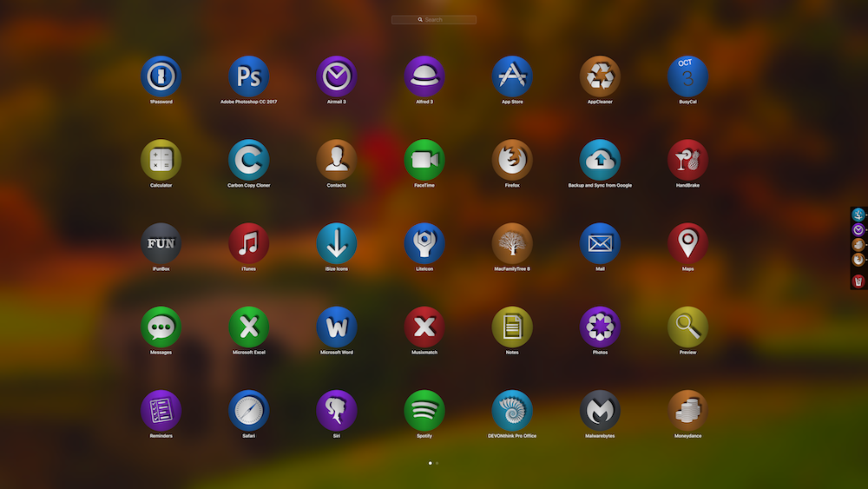Open the Reminders app
The width and height of the screenshot is (868, 489).
point(161,411)
